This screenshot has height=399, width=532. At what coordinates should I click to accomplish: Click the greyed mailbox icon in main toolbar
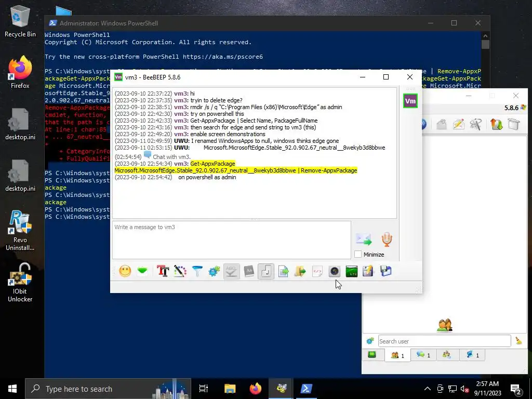click(441, 124)
